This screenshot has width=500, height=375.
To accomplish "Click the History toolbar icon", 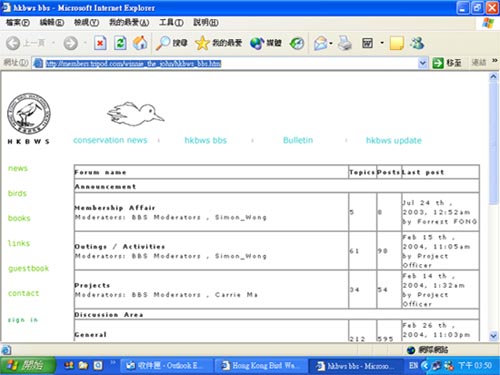I will [297, 43].
